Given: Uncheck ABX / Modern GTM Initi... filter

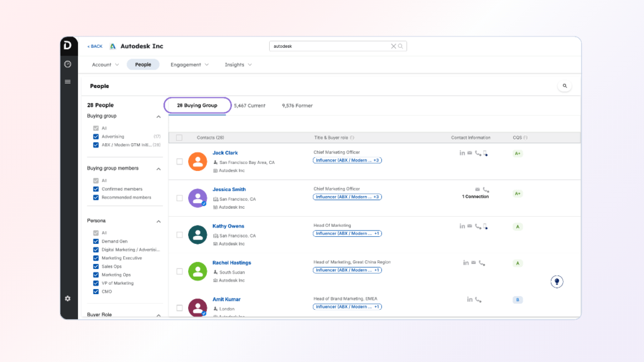Looking at the screenshot, I should click(96, 145).
